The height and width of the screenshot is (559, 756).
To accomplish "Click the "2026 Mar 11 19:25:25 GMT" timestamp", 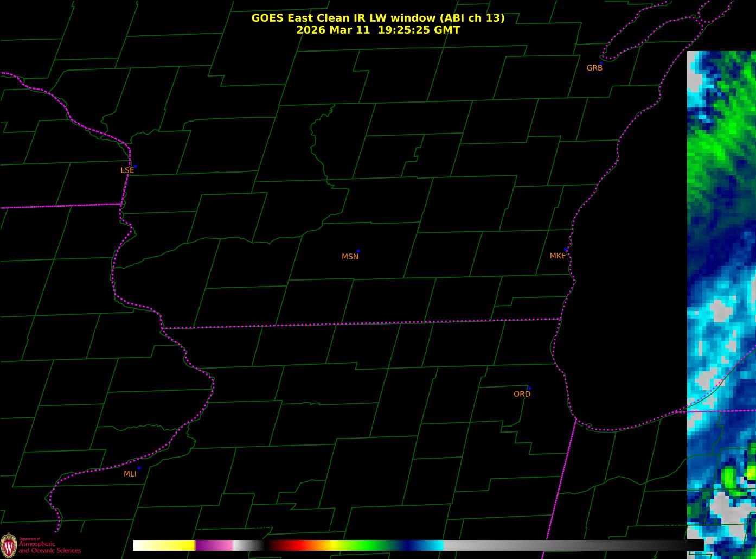I will 378,30.
